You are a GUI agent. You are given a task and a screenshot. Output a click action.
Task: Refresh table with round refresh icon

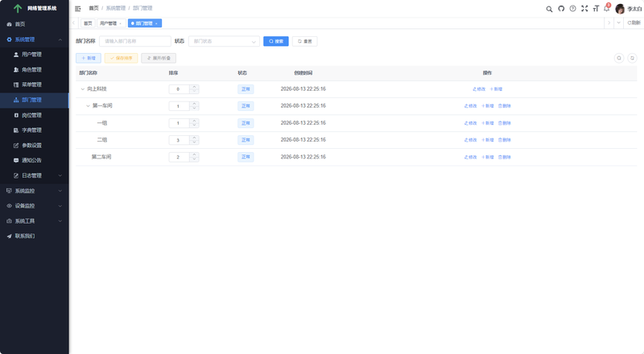point(632,58)
